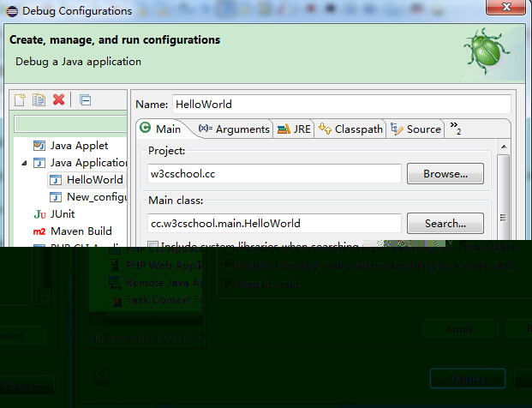This screenshot has width=532, height=408.
Task: Create a new launch configuration
Action: (x=20, y=100)
